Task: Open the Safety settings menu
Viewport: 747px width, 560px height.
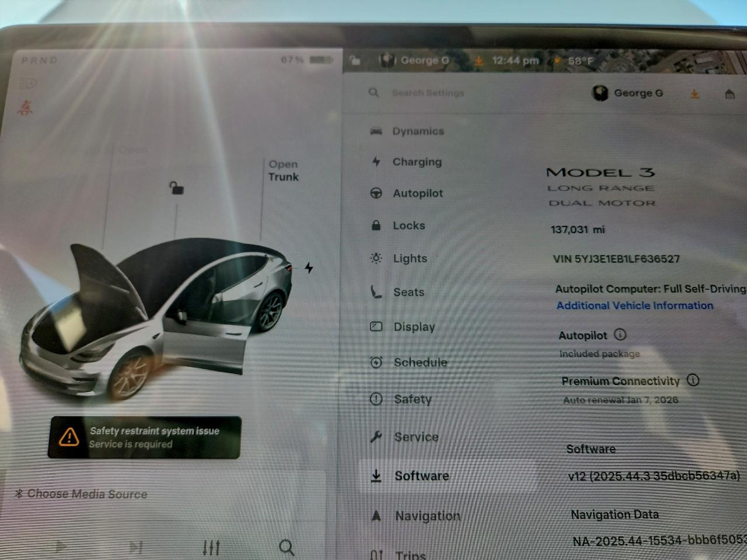Action: (402, 400)
